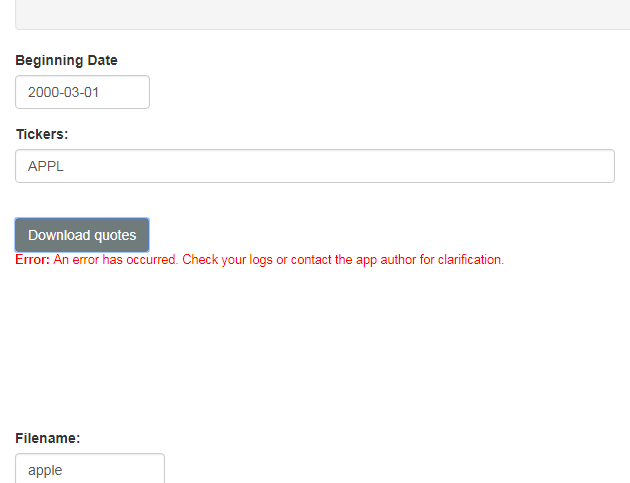Select the Filename input containing apple

[x=90, y=469]
